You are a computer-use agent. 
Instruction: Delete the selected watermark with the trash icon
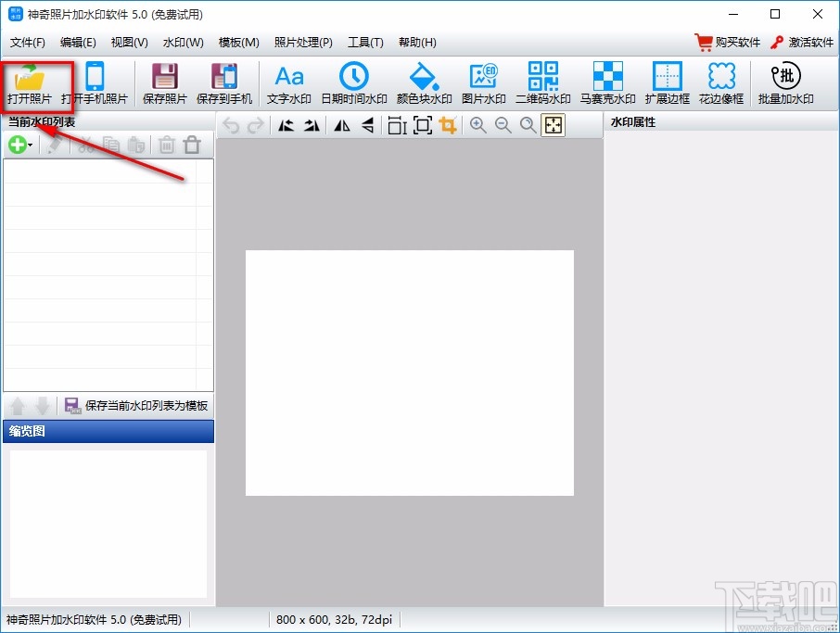167,145
